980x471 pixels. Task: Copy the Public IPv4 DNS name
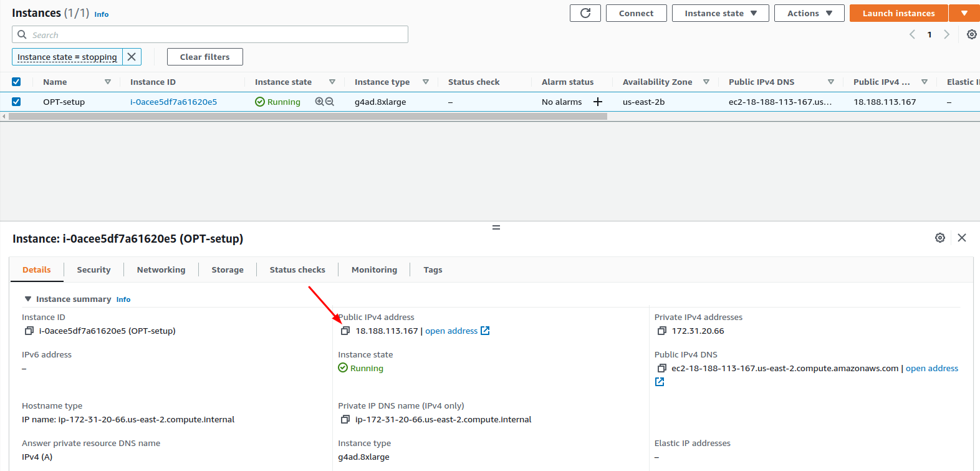click(x=661, y=369)
